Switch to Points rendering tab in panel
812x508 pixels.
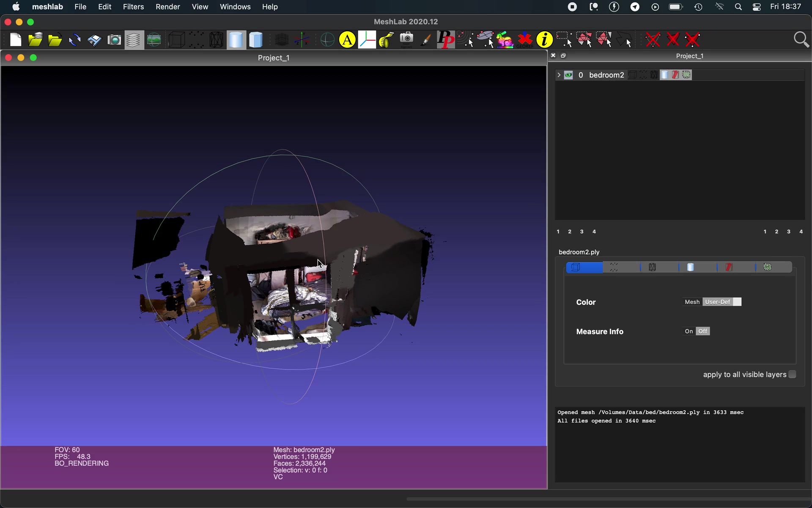[614, 267]
